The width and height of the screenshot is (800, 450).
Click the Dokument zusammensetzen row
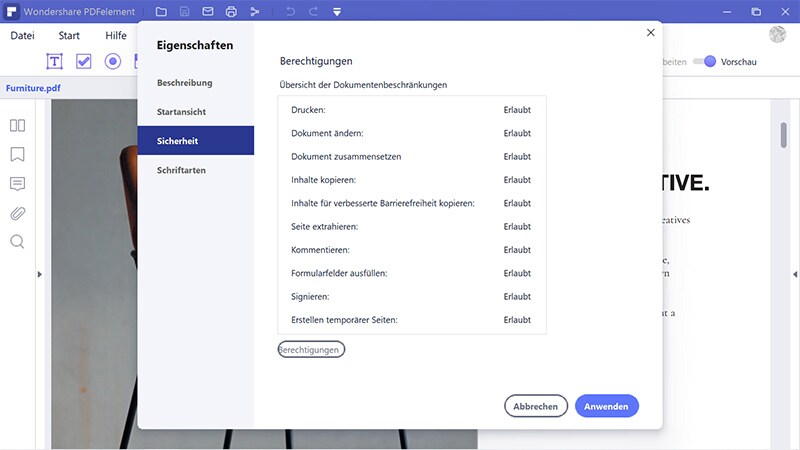coord(411,157)
